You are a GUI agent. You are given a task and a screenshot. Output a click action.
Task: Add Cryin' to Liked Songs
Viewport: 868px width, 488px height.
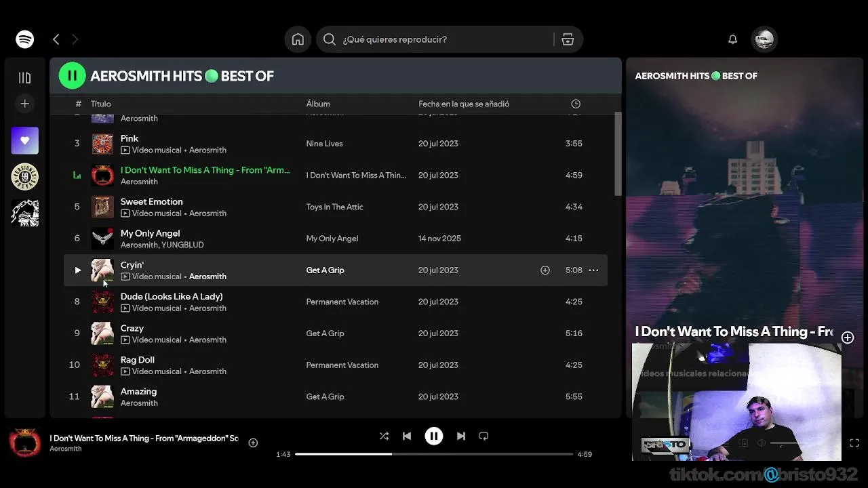545,270
